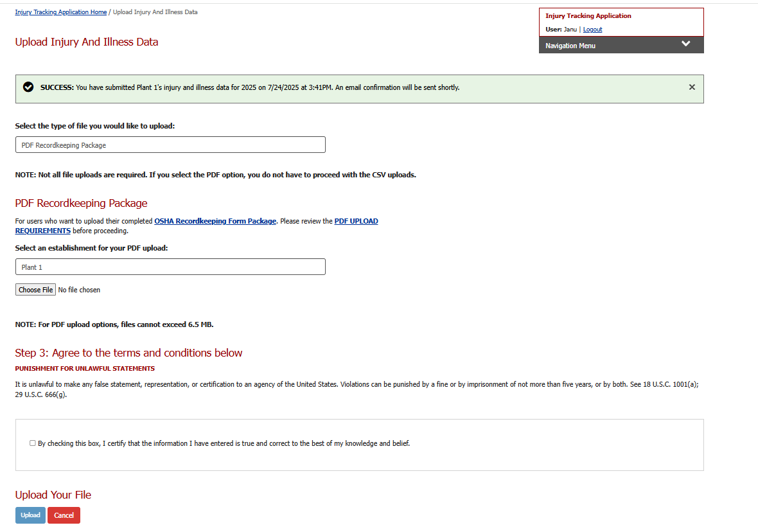This screenshot has width=758, height=532.
Task: Click the blue Upload button
Action: (x=30, y=515)
